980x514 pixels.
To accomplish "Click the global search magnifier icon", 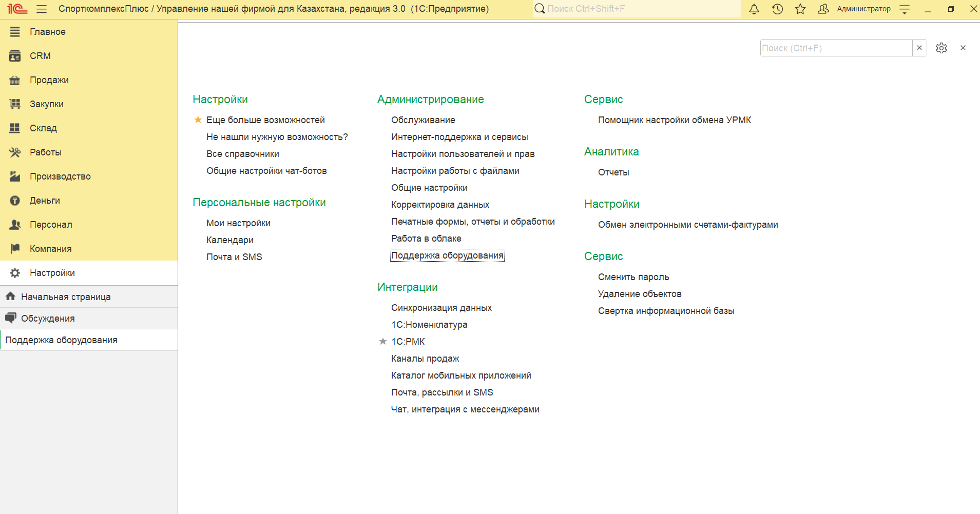I will 540,9.
